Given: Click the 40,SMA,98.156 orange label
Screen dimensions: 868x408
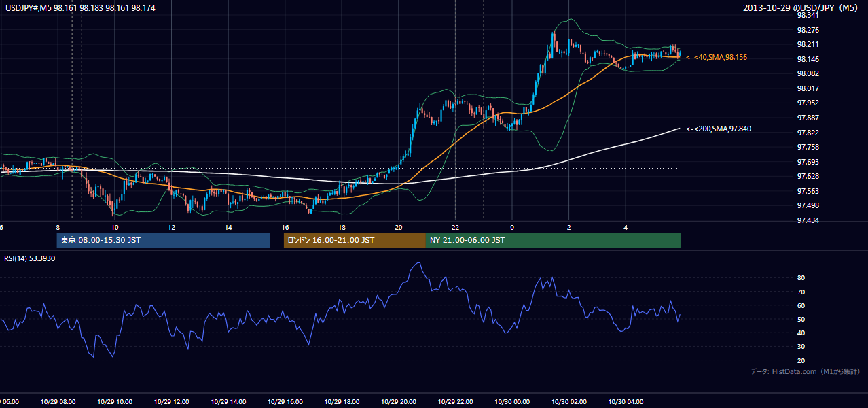Looking at the screenshot, I should pyautogui.click(x=717, y=58).
